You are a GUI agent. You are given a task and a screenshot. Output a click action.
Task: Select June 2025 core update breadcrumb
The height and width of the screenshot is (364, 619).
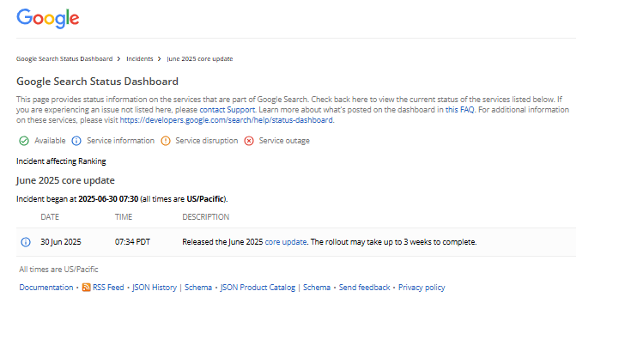pos(200,59)
